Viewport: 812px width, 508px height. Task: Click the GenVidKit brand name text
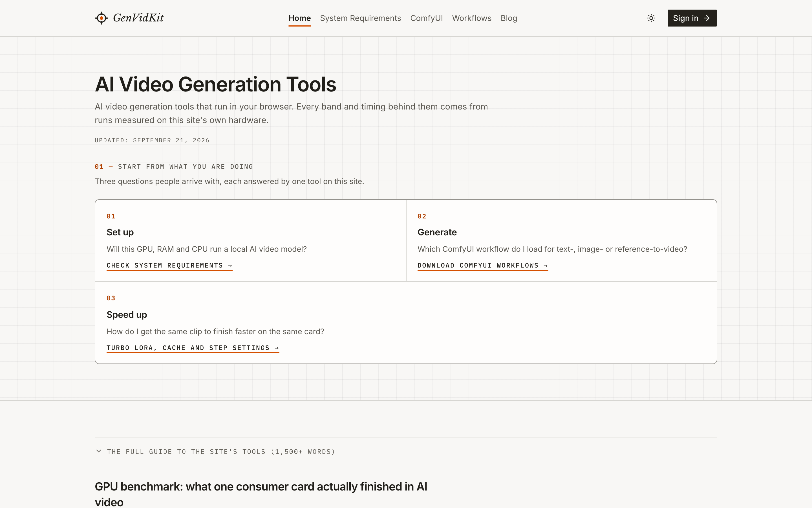[138, 18]
